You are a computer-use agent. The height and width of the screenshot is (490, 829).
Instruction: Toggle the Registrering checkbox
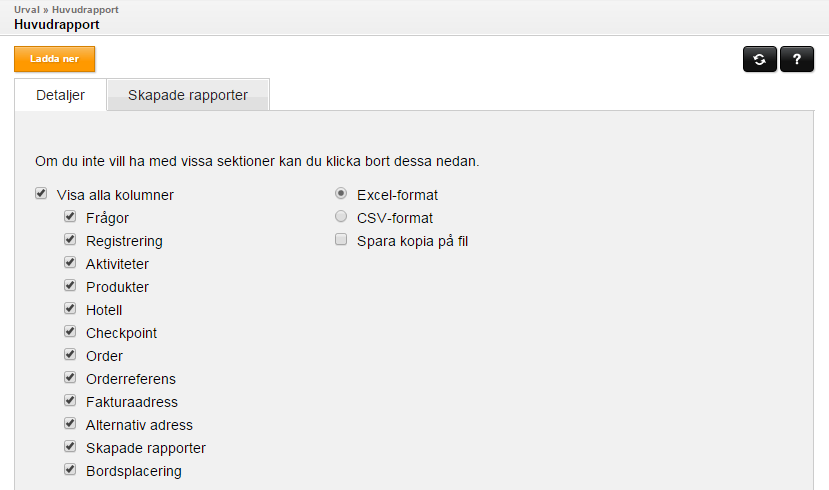point(70,239)
